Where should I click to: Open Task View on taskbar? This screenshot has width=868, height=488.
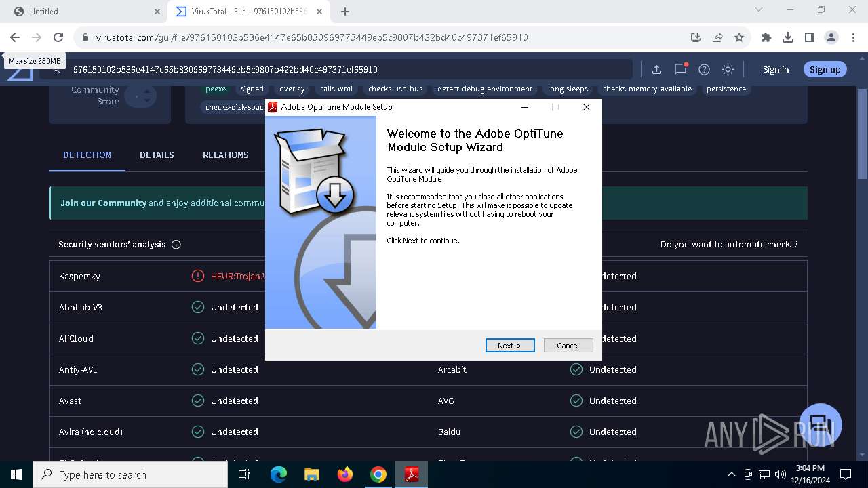[x=244, y=474]
